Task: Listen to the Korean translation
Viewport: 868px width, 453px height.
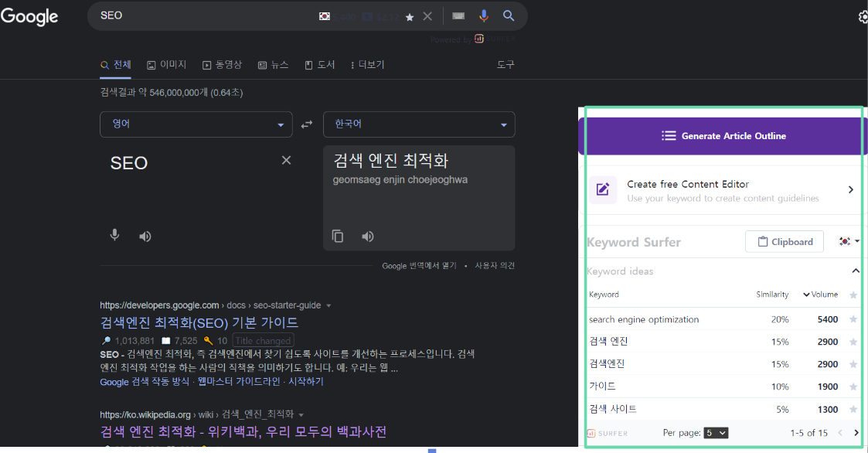Action: click(x=368, y=237)
